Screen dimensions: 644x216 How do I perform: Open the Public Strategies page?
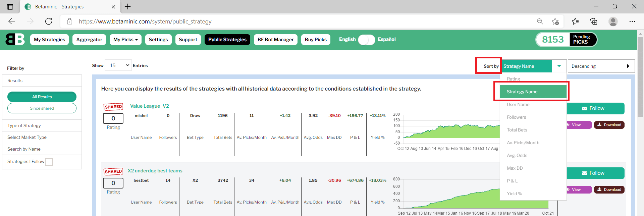click(227, 40)
